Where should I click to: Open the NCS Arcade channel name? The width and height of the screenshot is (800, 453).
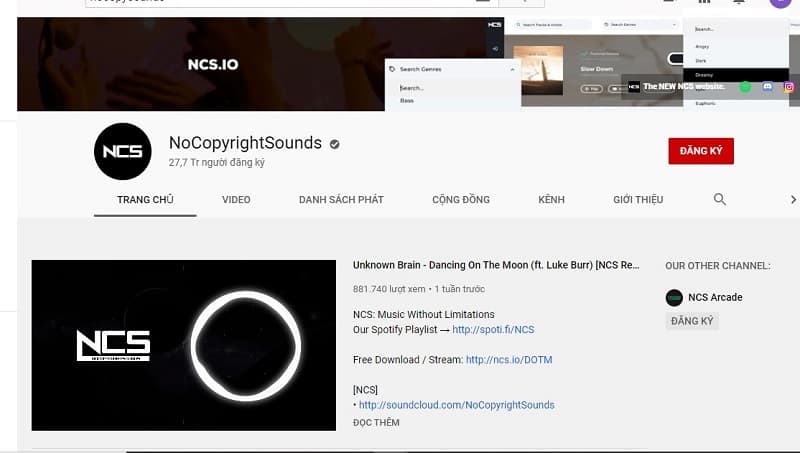click(715, 297)
